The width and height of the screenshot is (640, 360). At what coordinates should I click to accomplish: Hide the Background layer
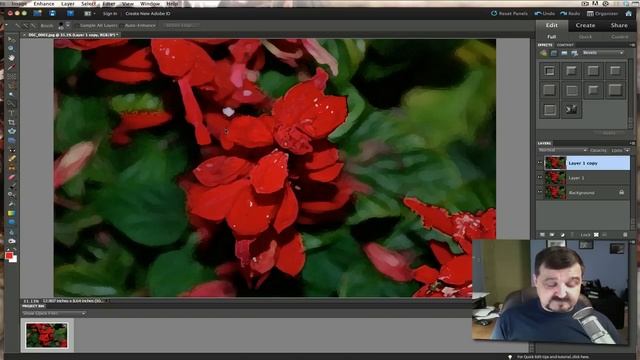pyautogui.click(x=540, y=192)
